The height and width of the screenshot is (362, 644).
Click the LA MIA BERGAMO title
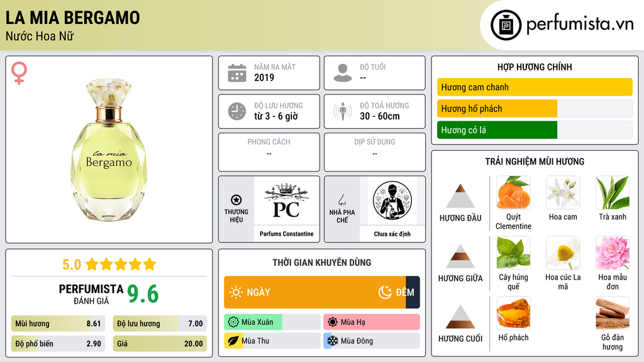click(x=73, y=18)
